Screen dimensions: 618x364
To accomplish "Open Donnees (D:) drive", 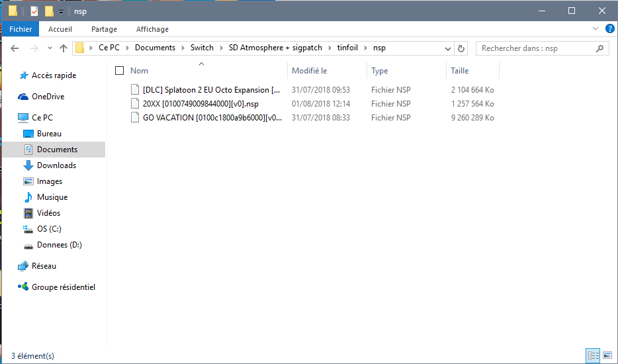I will (59, 245).
